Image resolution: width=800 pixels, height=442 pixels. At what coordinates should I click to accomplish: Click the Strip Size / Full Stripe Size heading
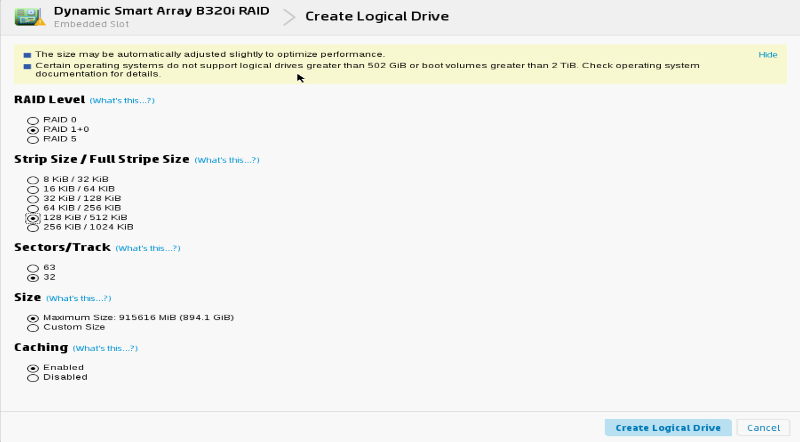click(x=102, y=159)
